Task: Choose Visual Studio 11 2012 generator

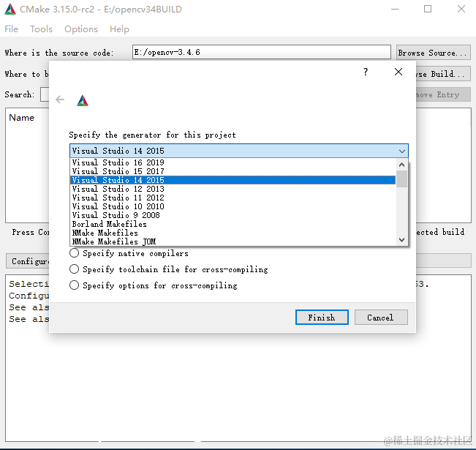Action: 233,198
